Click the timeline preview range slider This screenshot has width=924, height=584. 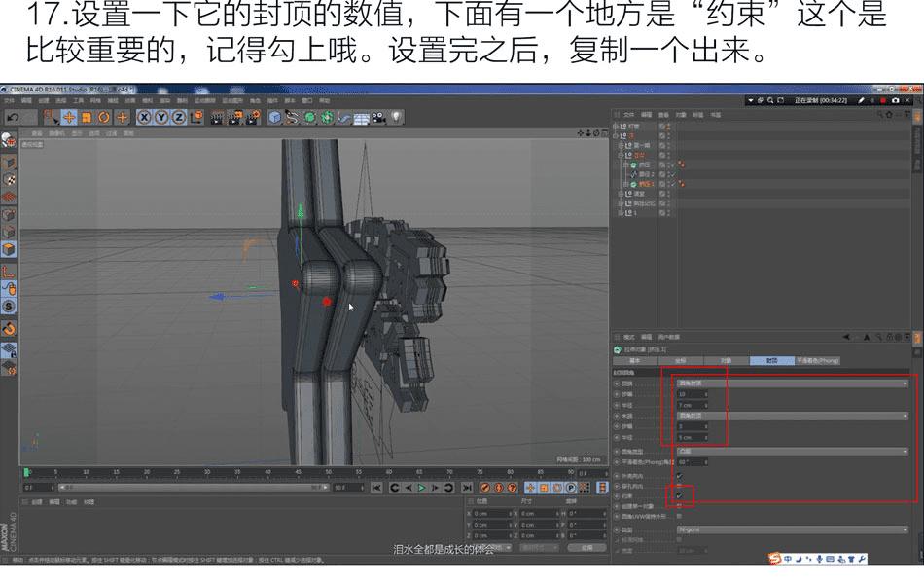click(193, 488)
